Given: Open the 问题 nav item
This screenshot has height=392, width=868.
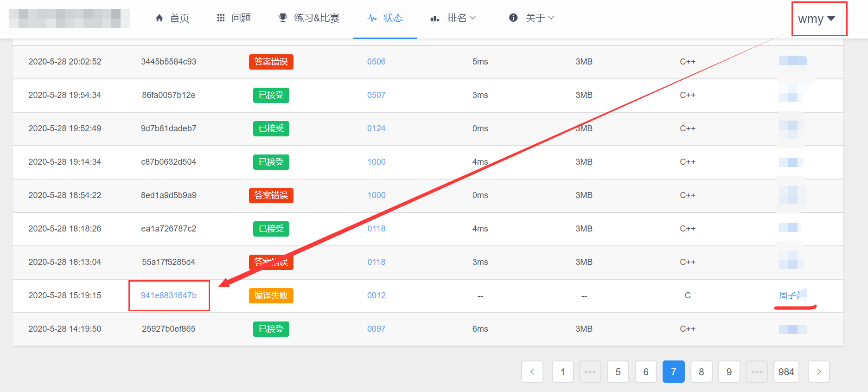Looking at the screenshot, I should 234,18.
